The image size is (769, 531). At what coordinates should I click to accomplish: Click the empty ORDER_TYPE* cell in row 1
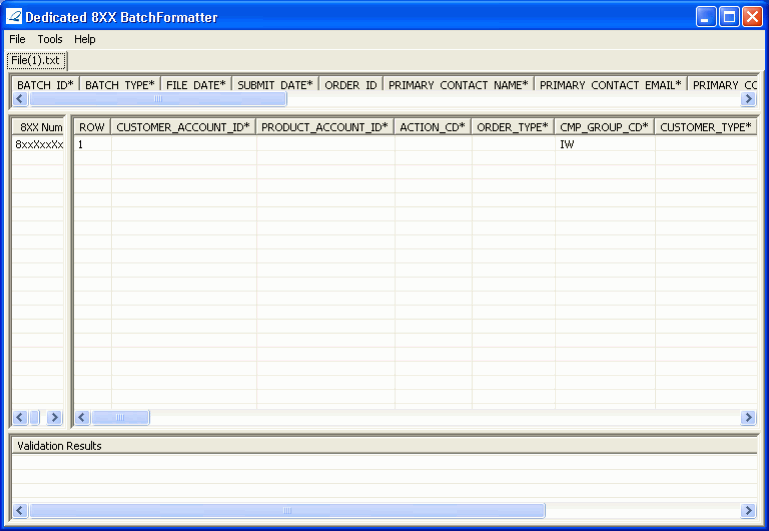click(x=513, y=144)
